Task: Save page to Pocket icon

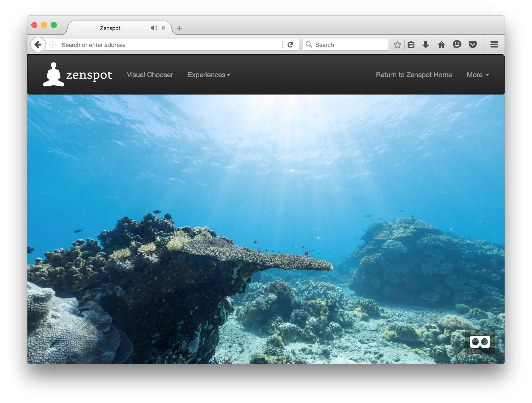Action: tap(472, 45)
